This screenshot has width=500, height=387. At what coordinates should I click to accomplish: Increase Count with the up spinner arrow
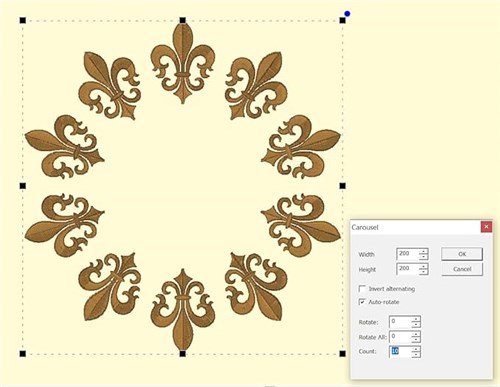[416, 349]
